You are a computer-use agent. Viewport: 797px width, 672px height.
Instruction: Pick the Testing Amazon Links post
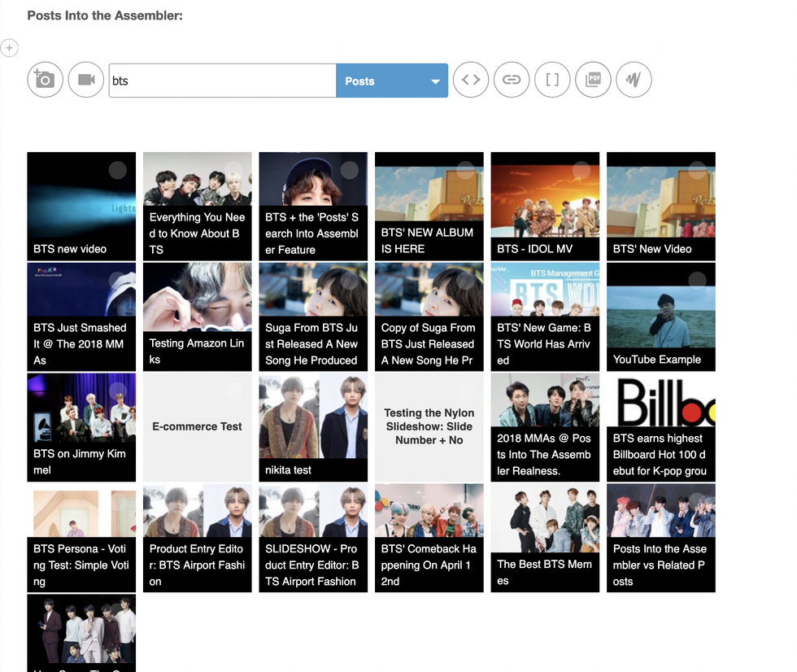coord(197,316)
